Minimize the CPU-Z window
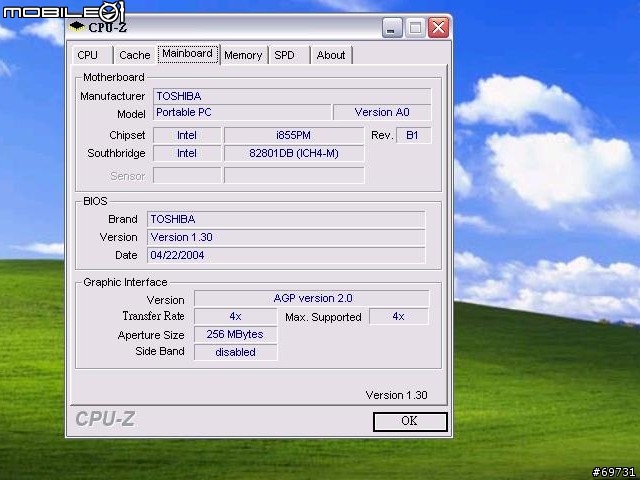This screenshot has height=480, width=640. tap(392, 28)
